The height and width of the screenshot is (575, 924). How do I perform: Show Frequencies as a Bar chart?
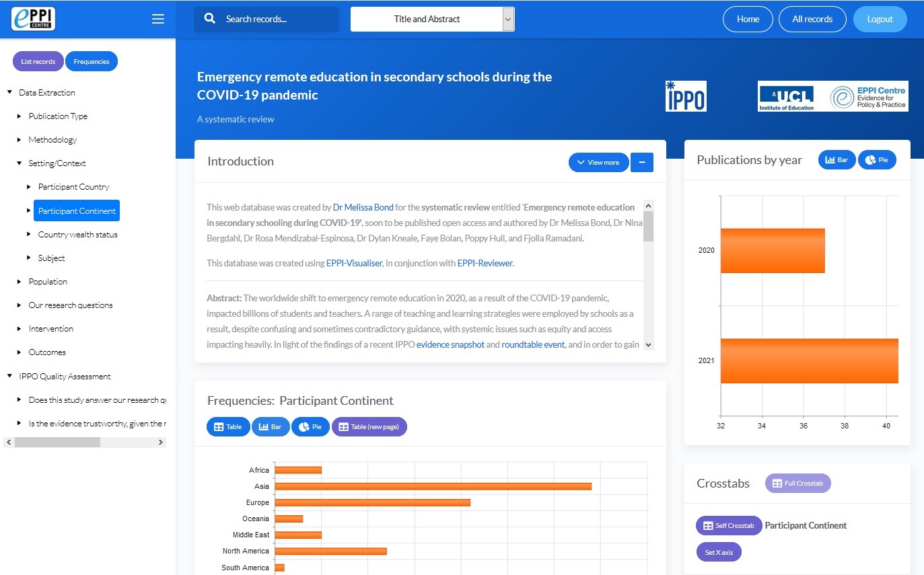[x=271, y=427]
